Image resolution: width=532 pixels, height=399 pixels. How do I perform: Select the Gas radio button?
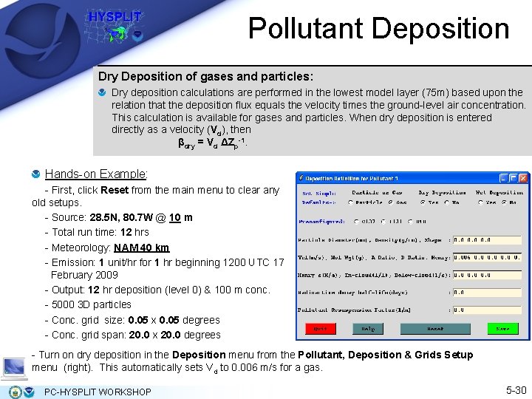coord(391,202)
